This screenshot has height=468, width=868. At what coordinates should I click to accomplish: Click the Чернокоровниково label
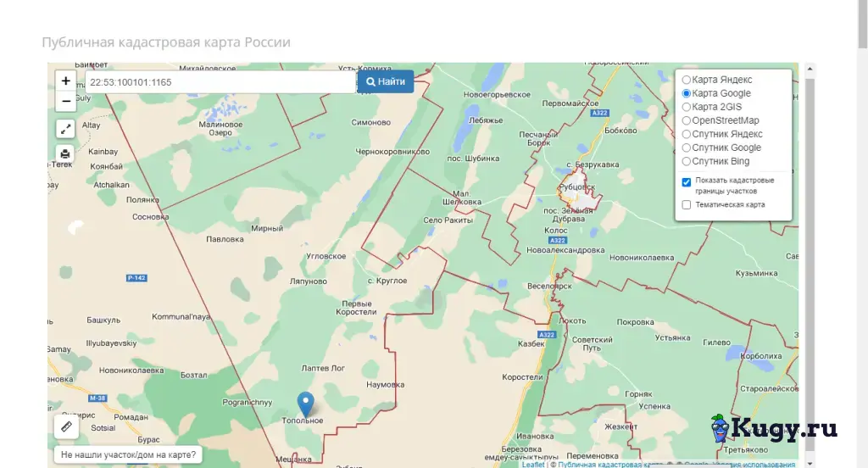coord(392,152)
